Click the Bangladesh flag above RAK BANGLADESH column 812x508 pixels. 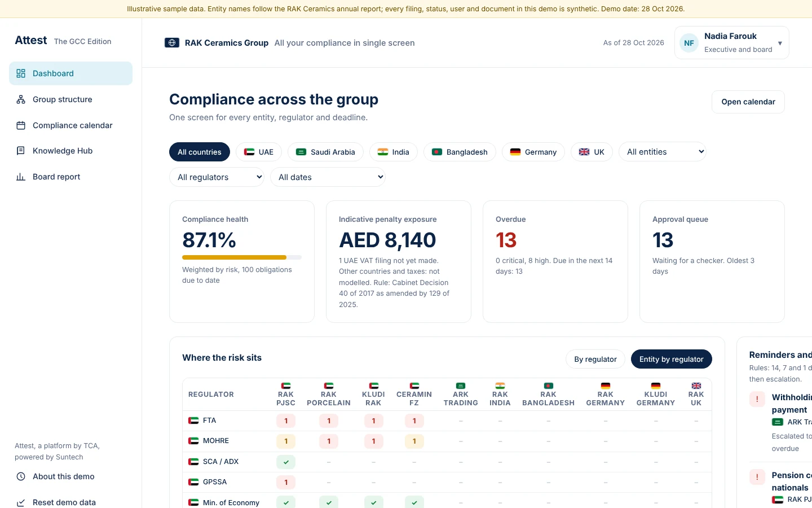(549, 386)
